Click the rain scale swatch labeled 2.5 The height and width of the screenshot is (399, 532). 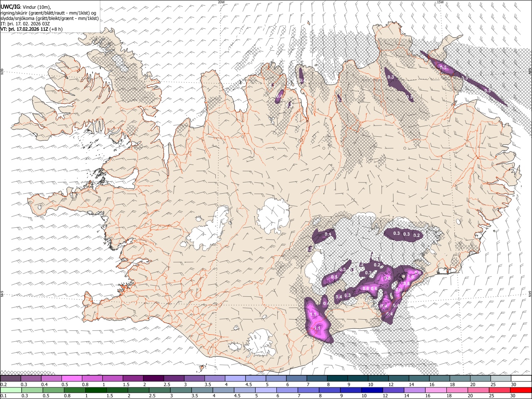(160, 390)
